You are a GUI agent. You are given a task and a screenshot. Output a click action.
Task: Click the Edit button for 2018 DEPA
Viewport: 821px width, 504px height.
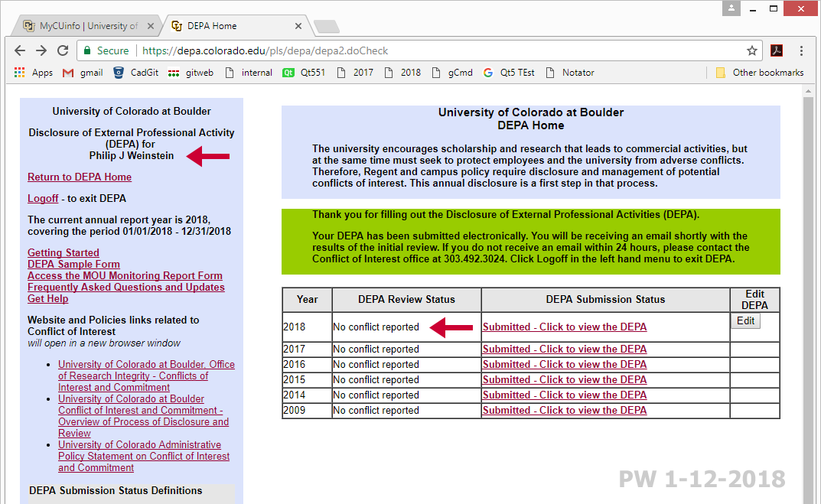click(x=745, y=320)
